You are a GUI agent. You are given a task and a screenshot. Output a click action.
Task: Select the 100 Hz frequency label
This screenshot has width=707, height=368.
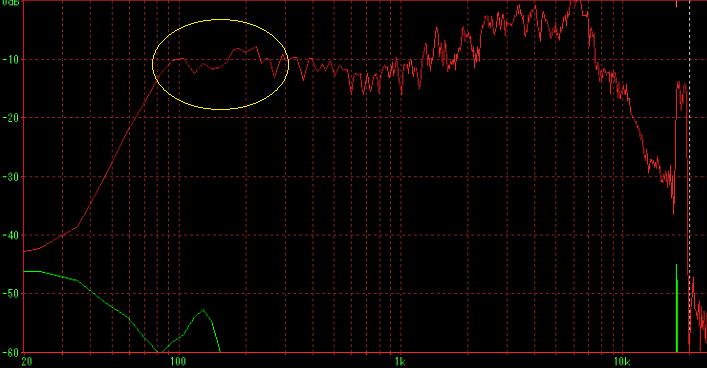(178, 362)
